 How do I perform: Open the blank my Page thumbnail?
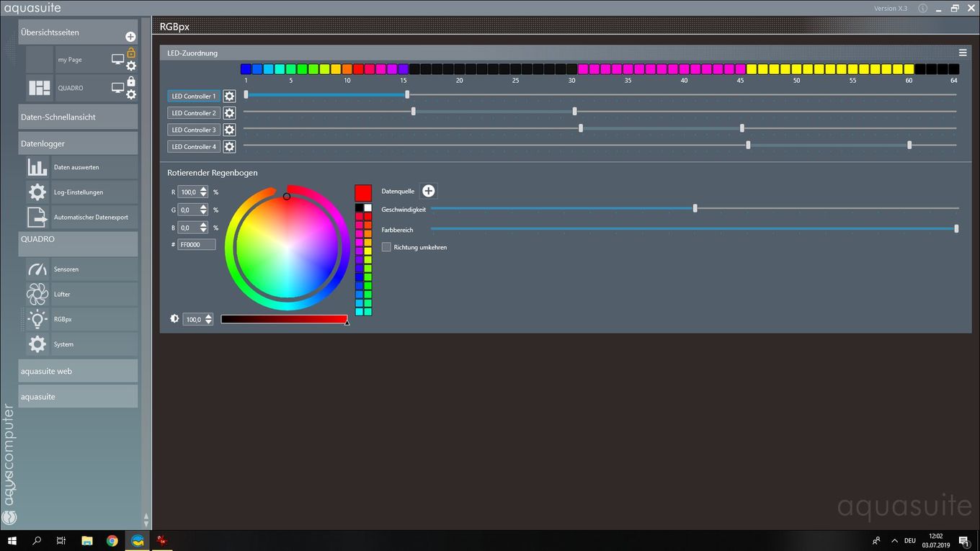39,60
